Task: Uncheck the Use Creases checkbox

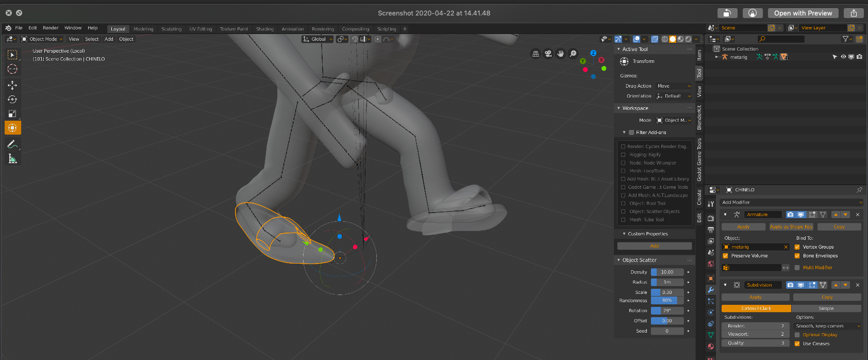Action: tap(797, 343)
